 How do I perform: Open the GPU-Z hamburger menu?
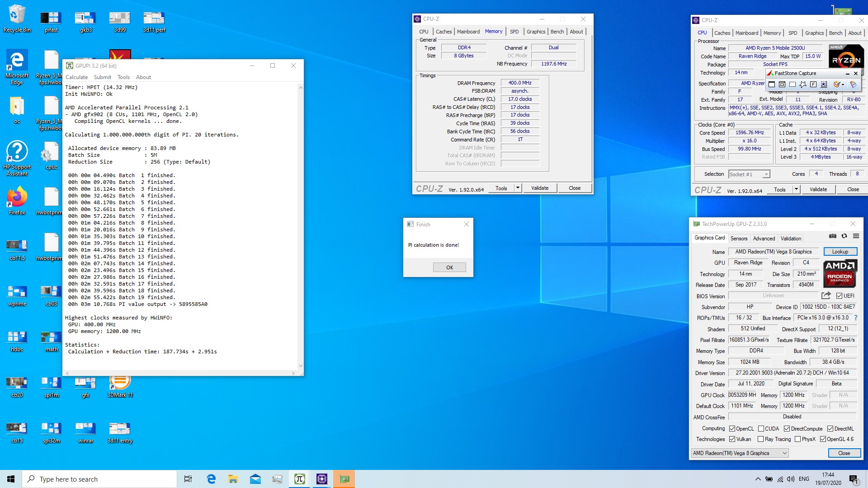(856, 236)
